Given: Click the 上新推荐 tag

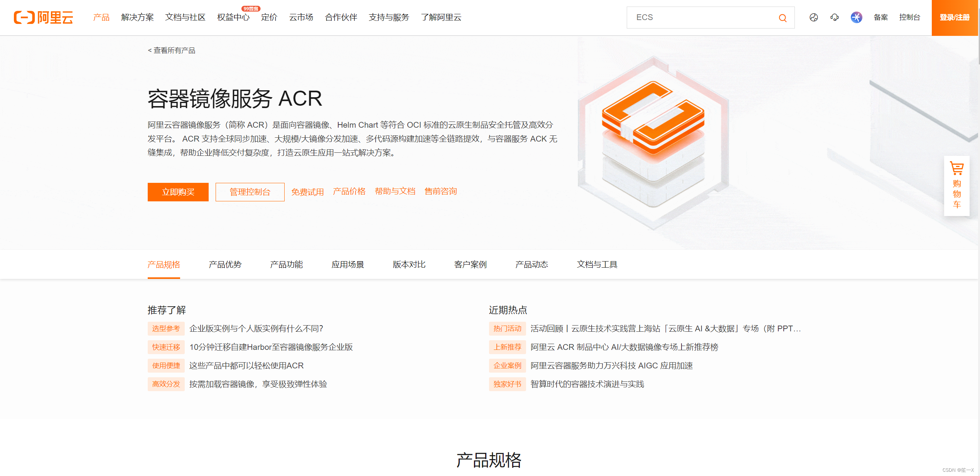Looking at the screenshot, I should tap(507, 347).
